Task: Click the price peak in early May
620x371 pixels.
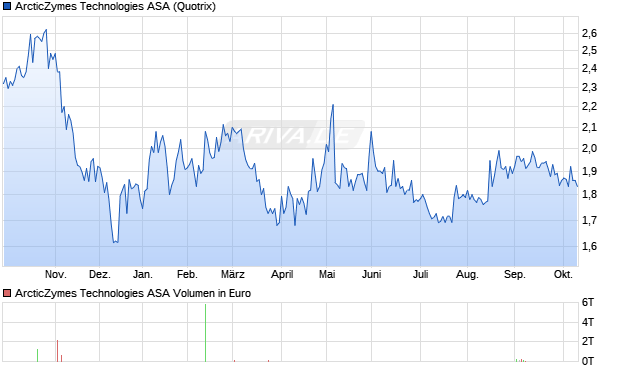Action: 333,105
